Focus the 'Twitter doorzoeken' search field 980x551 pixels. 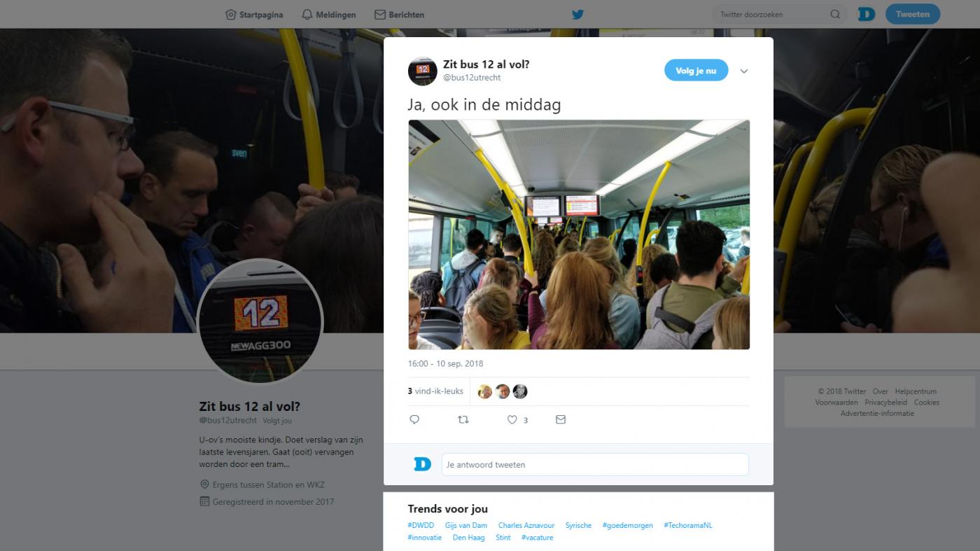coord(773,14)
